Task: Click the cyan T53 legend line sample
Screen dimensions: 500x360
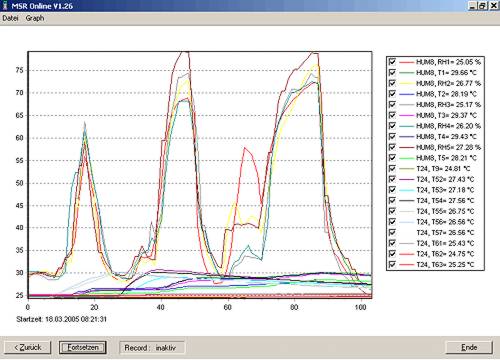Action: pos(406,190)
